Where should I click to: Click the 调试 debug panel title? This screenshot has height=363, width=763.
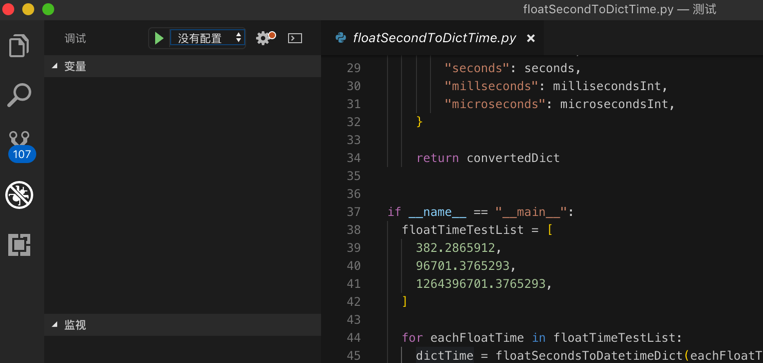75,38
